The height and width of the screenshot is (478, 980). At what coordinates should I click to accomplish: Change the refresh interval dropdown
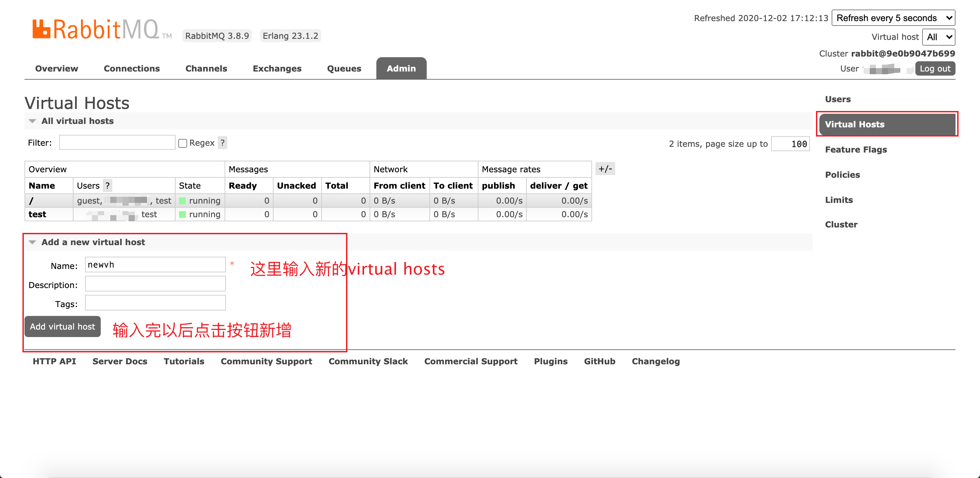[x=893, y=17]
